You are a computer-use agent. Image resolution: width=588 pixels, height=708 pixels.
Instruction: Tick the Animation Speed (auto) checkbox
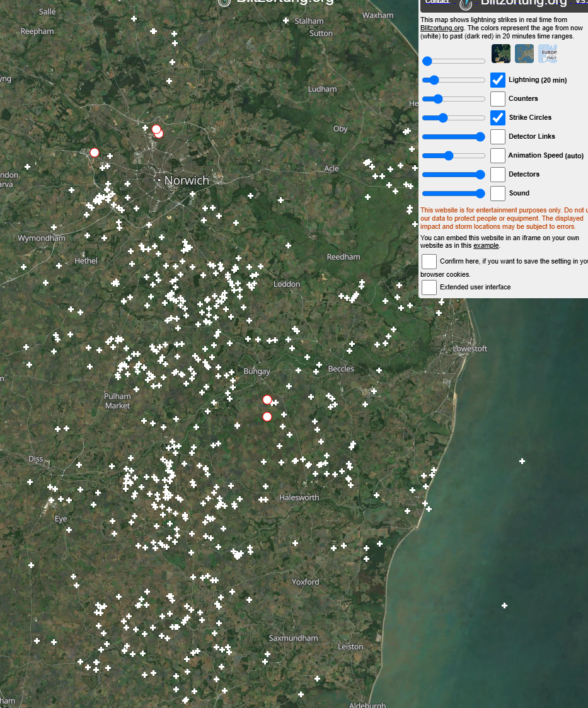point(498,156)
